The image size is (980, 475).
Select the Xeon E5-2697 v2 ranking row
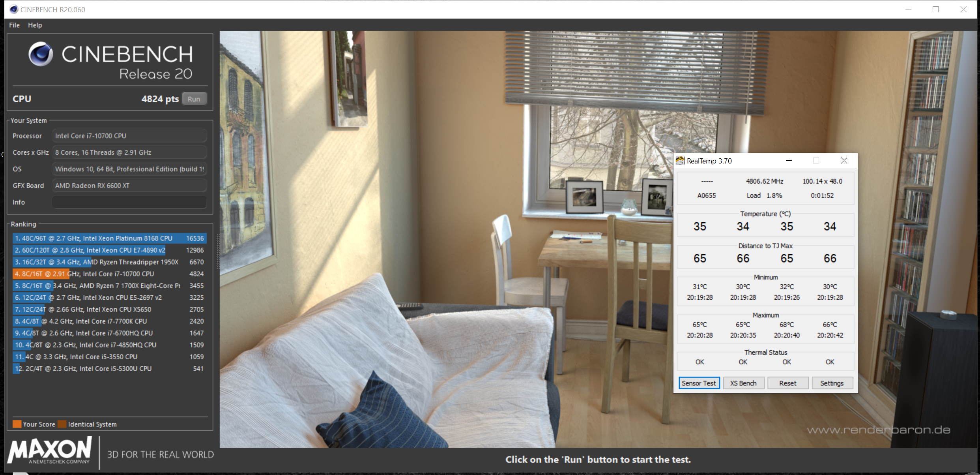(x=109, y=297)
